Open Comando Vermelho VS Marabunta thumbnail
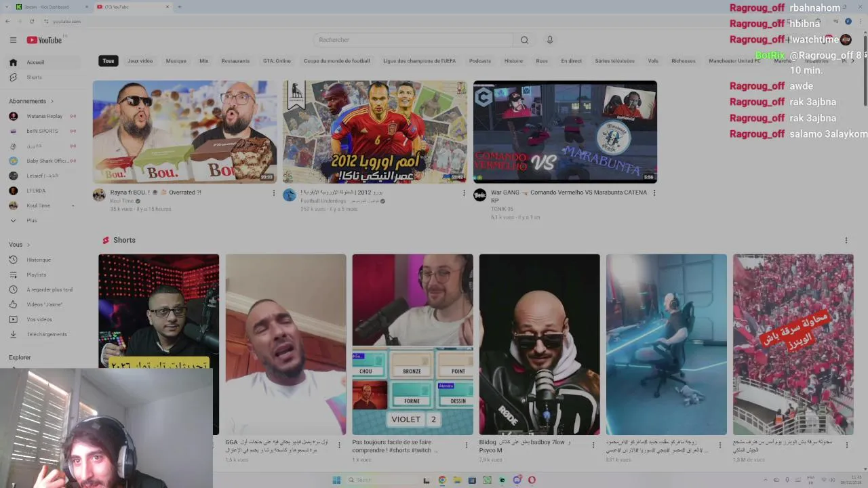Viewport: 868px width, 488px height. [x=565, y=132]
